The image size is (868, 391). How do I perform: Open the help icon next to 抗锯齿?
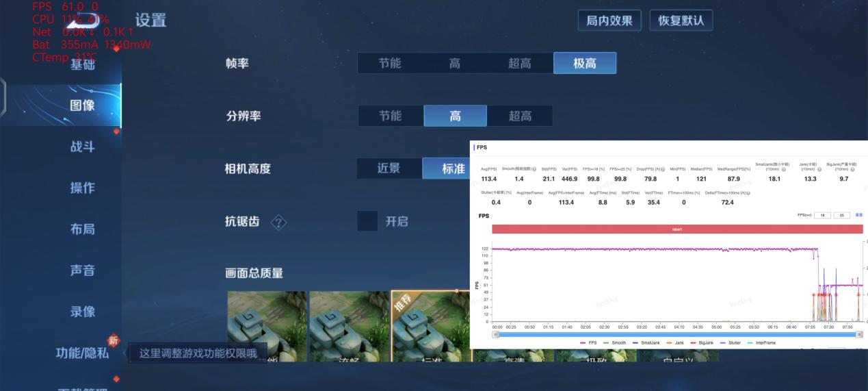279,223
